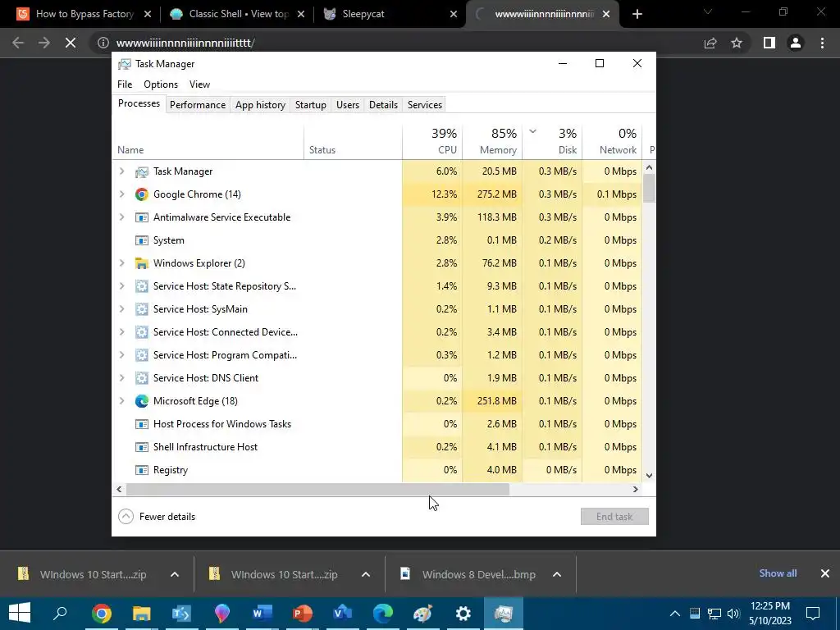Image resolution: width=840 pixels, height=630 pixels.
Task: Click Show all downloads link
Action: point(778,573)
